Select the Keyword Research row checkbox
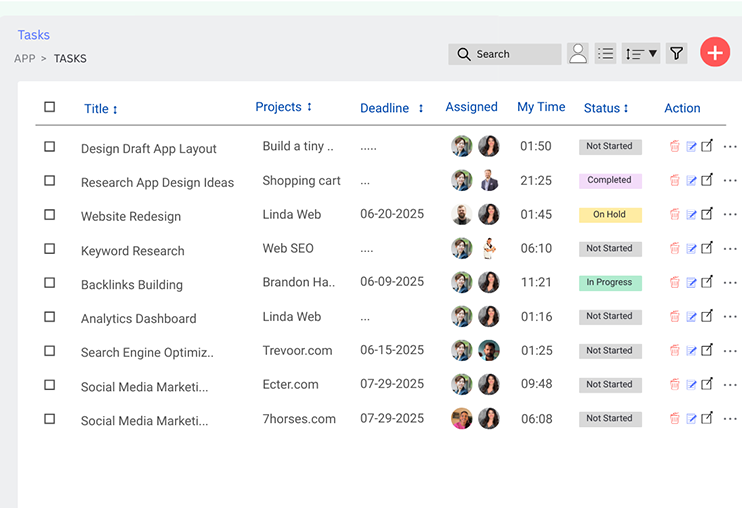This screenshot has height=508, width=742. (50, 249)
